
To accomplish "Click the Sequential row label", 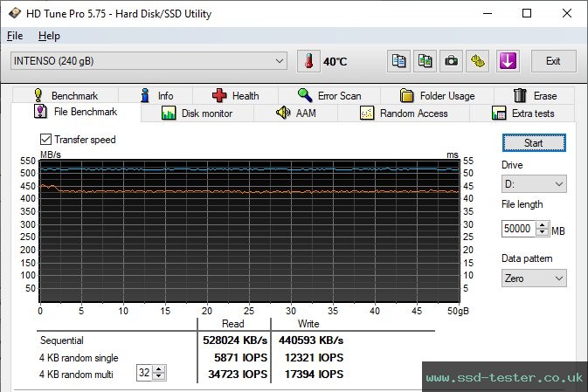I will (x=62, y=340).
